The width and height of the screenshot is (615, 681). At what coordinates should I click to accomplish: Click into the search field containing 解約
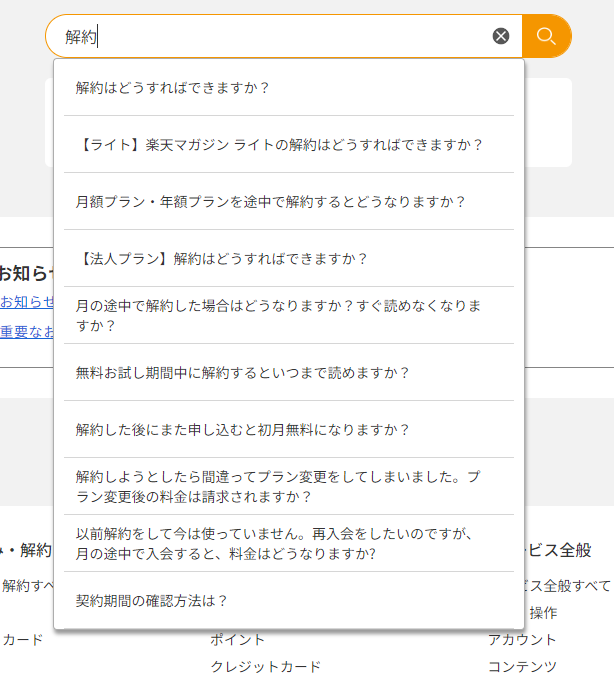[280, 36]
